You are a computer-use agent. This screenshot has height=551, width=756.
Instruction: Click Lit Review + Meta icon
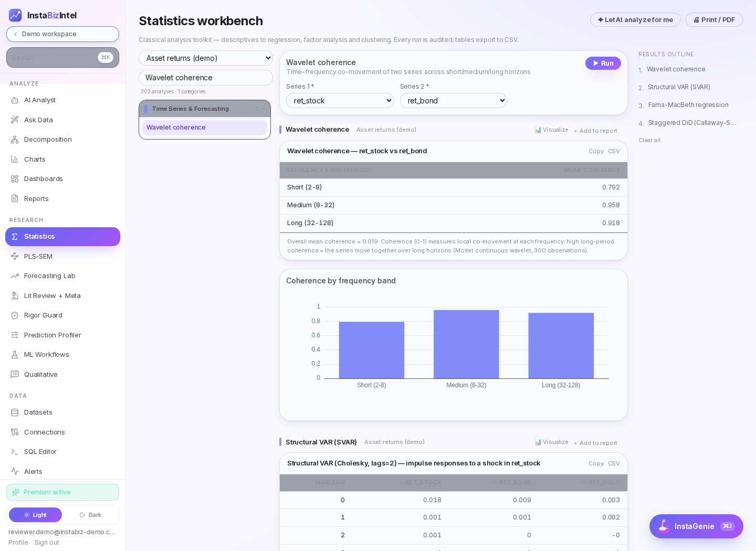15,295
